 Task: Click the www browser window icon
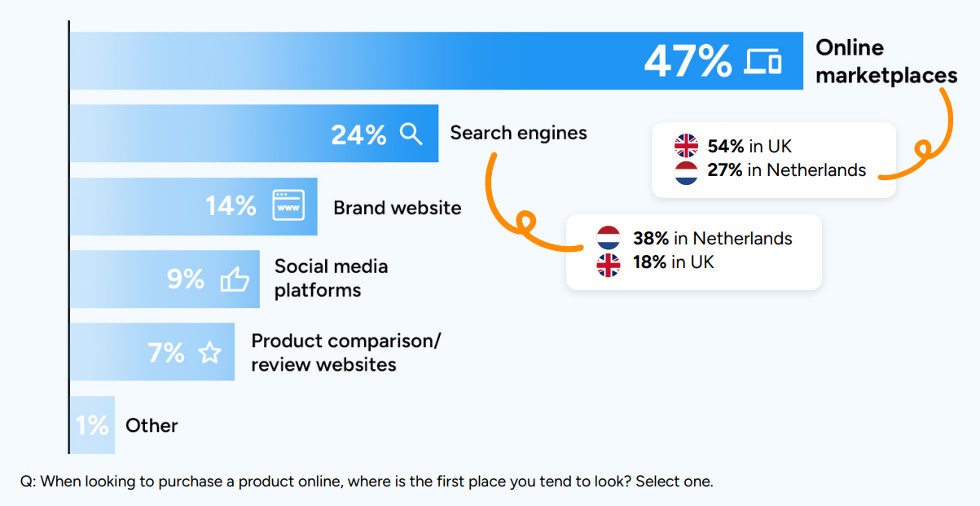pos(288,205)
